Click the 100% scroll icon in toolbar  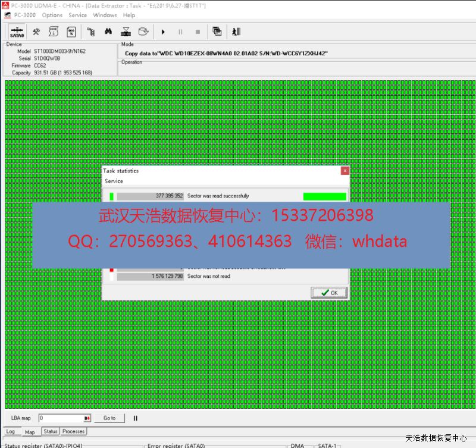point(71,32)
